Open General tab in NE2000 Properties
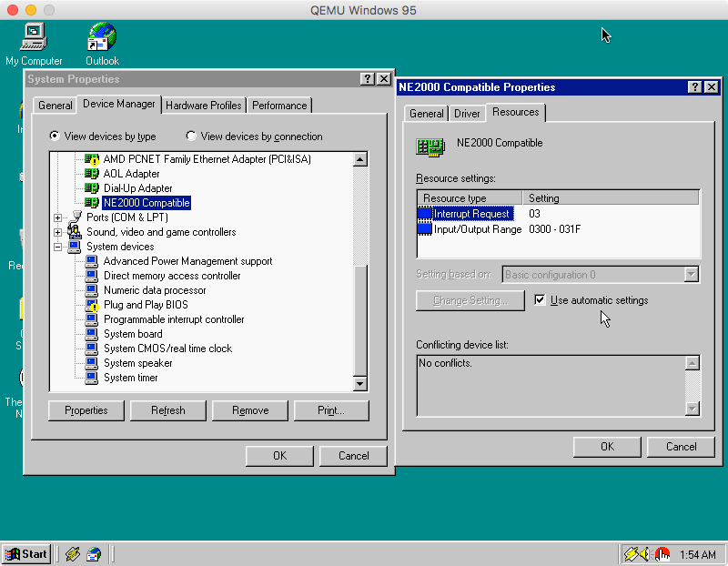This screenshot has width=728, height=566. click(426, 114)
